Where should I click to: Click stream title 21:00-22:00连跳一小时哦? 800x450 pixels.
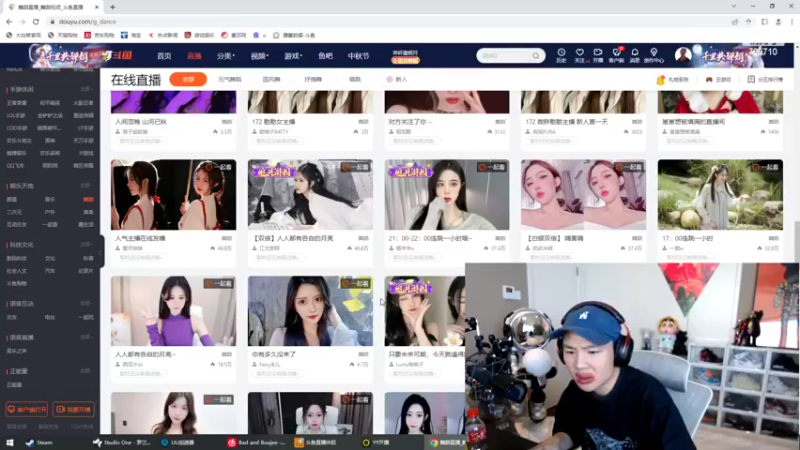[x=430, y=238]
